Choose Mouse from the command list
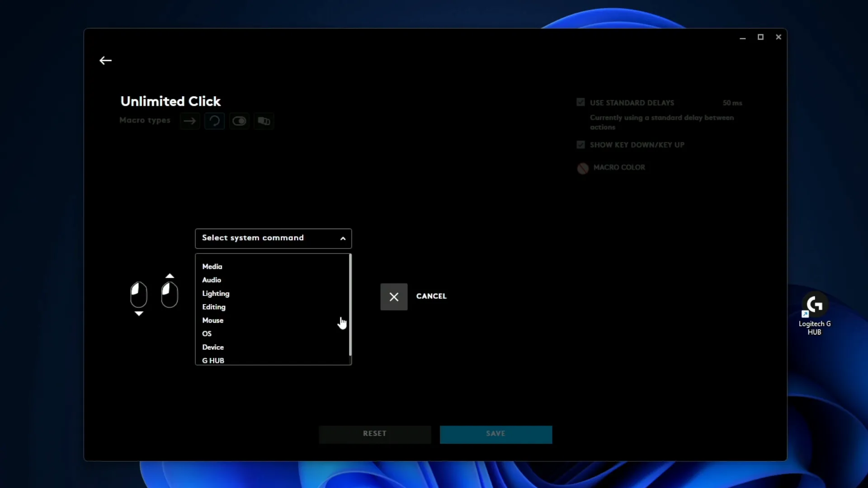 pyautogui.click(x=213, y=320)
